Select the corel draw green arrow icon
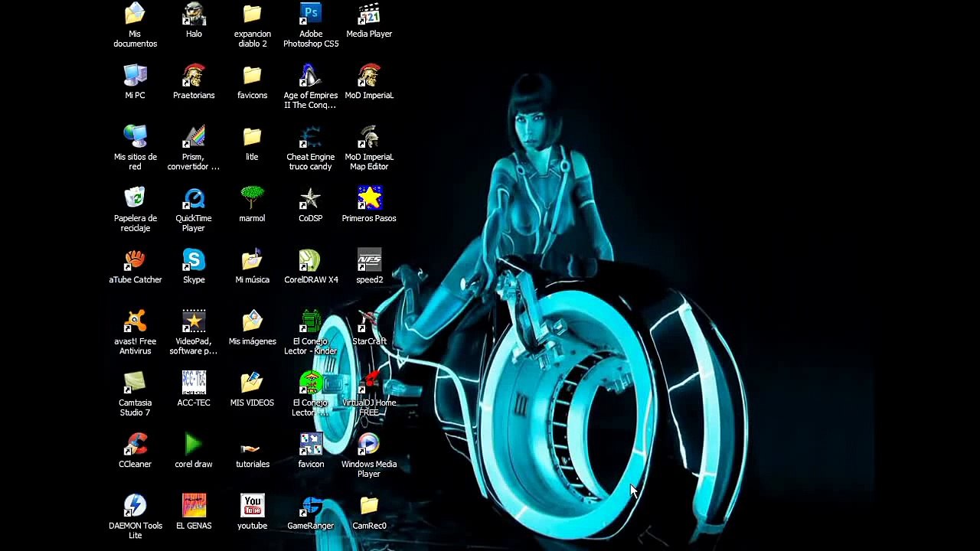This screenshot has width=980, height=551. coord(194,444)
